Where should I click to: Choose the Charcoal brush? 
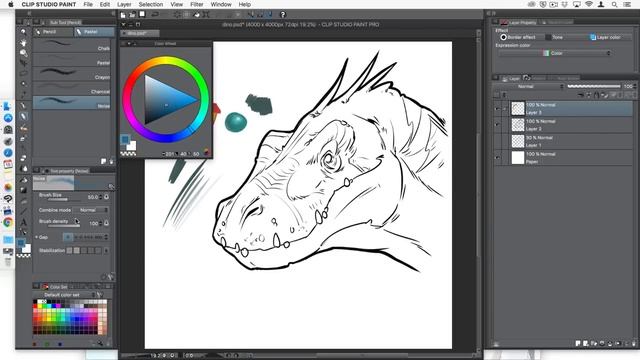click(x=72, y=88)
